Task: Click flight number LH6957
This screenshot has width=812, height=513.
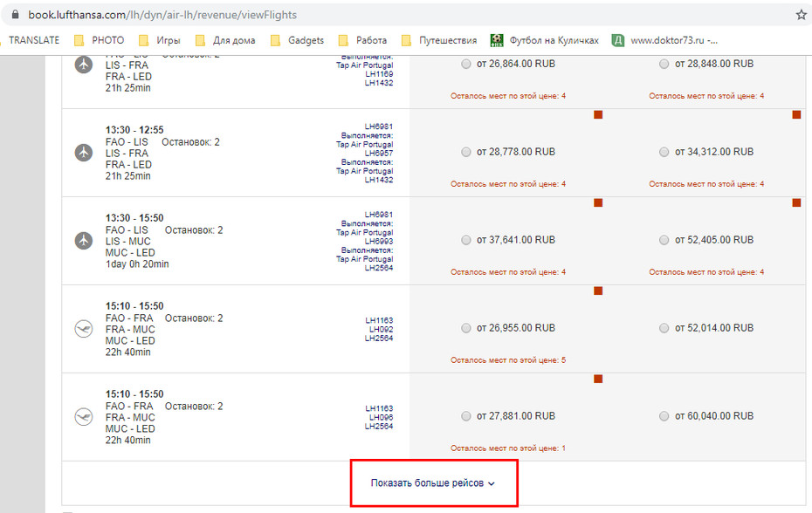Action: point(379,154)
